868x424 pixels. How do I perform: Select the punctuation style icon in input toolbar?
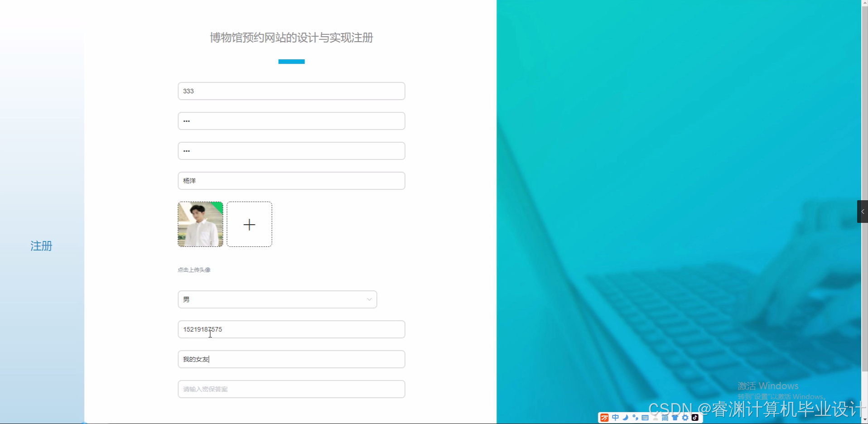(x=635, y=418)
